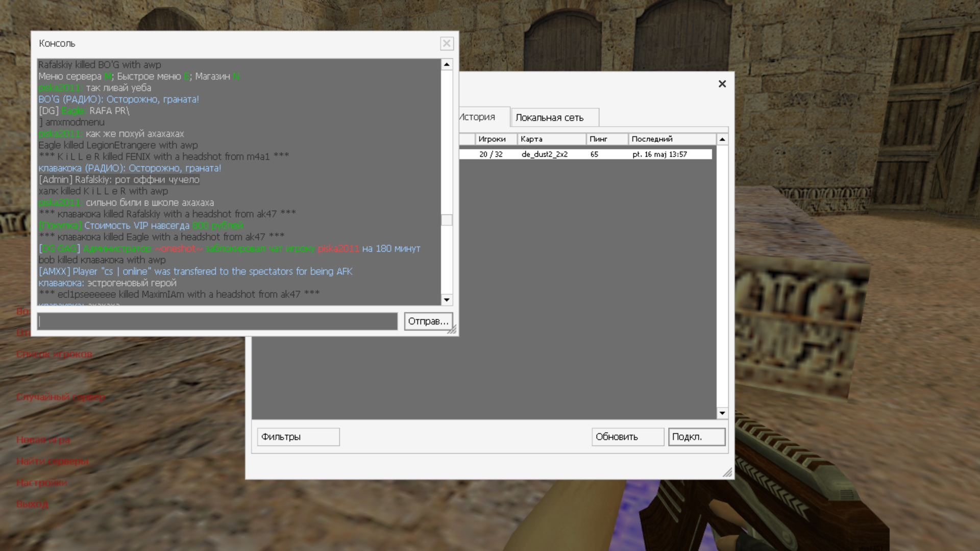
Task: Open Список игроков in main menu
Action: 54,354
